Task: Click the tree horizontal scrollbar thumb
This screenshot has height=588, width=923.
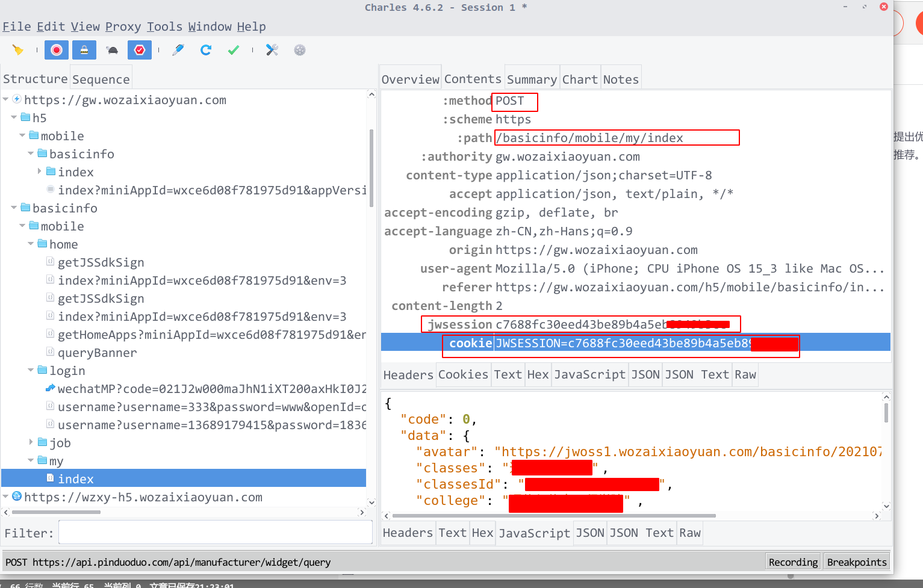Action: [x=56, y=512]
